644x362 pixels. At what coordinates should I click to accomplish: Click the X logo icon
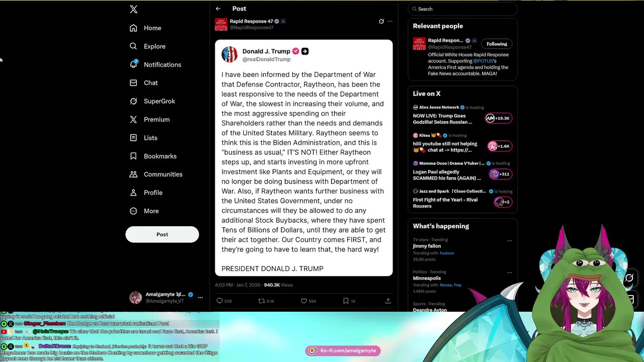click(x=133, y=9)
